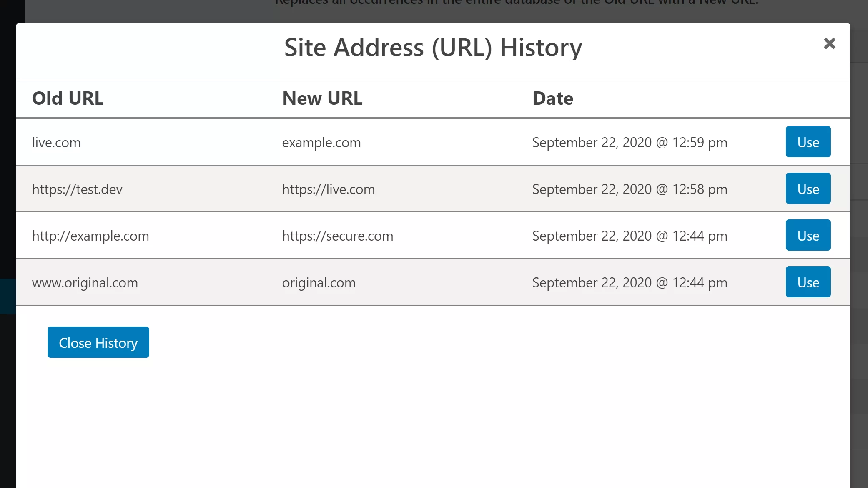Select the https://test.dev old URL text
The image size is (868, 488).
pos(77,189)
